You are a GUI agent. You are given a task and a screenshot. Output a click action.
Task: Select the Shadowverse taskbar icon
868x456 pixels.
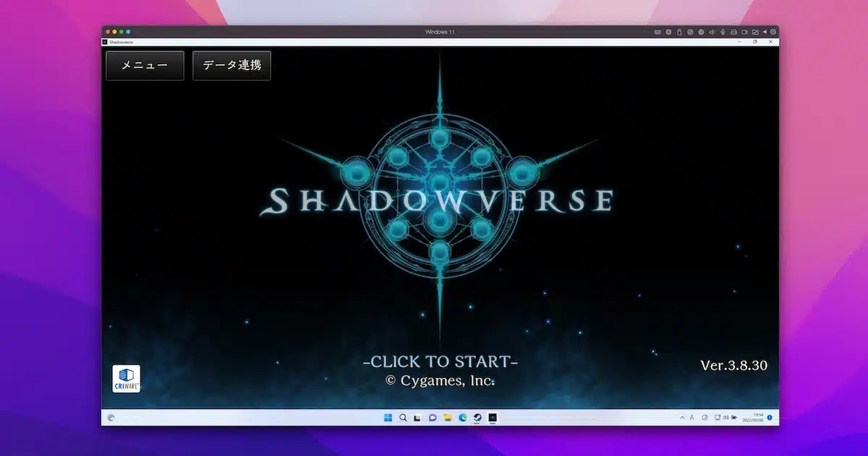click(x=493, y=418)
